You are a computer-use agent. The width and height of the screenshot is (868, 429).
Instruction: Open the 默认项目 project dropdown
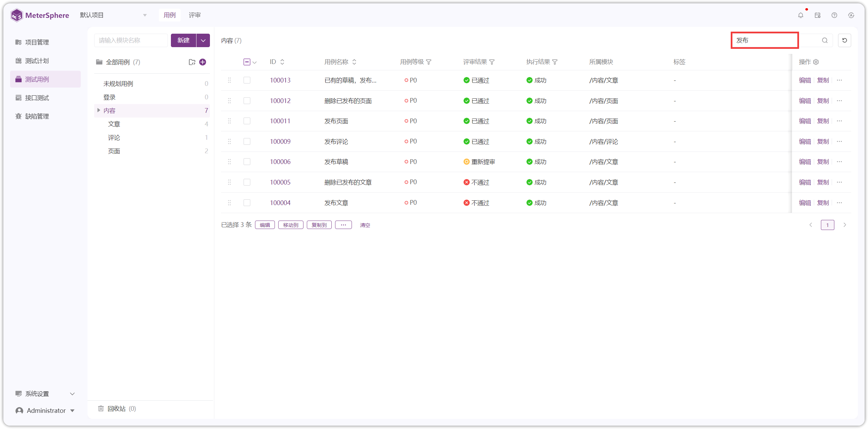[114, 15]
